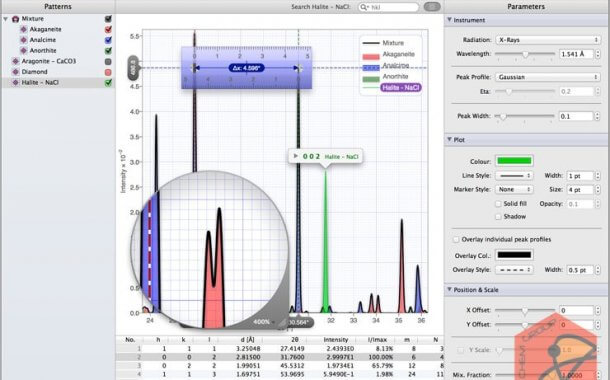Screen dimensions: 610x380
Task: Open the Peak Profile Gaussian dropdown
Action: coord(548,77)
